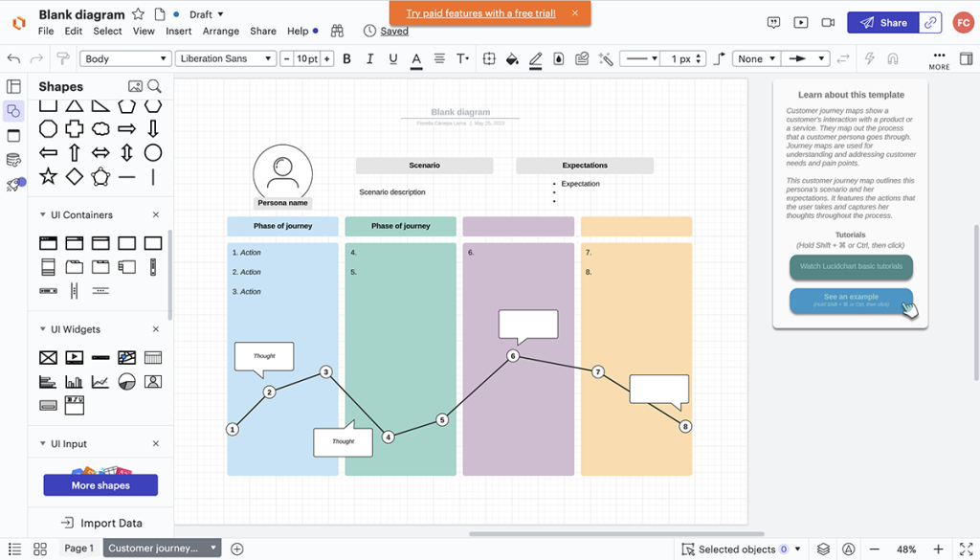Toggle underline text formatting

(x=393, y=58)
